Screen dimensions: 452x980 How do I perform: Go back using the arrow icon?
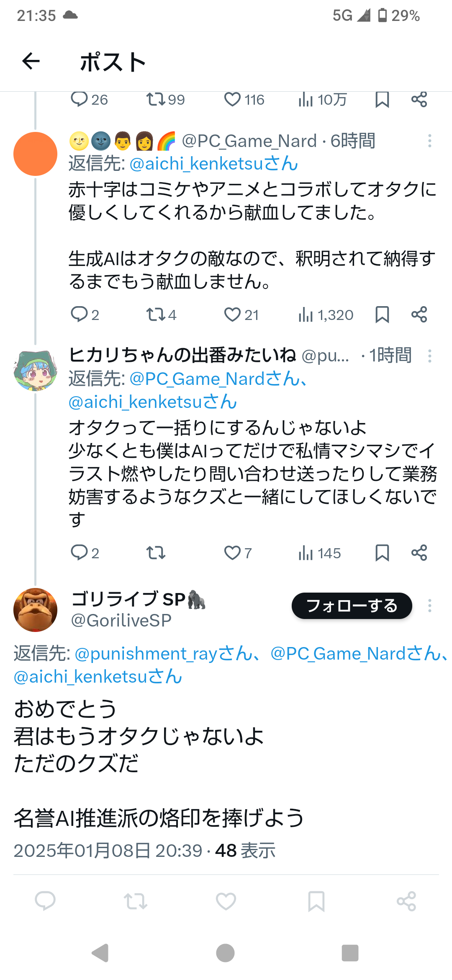coord(31,62)
